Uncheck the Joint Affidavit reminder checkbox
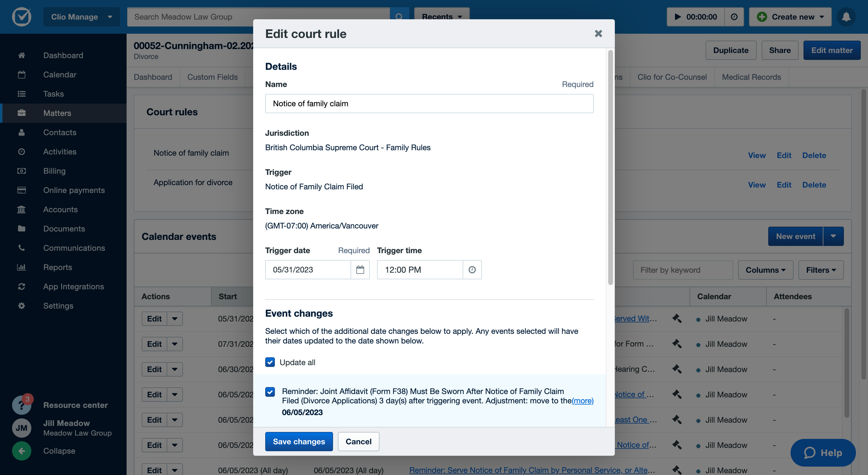Screen dimensions: 868x475 pos(270,392)
